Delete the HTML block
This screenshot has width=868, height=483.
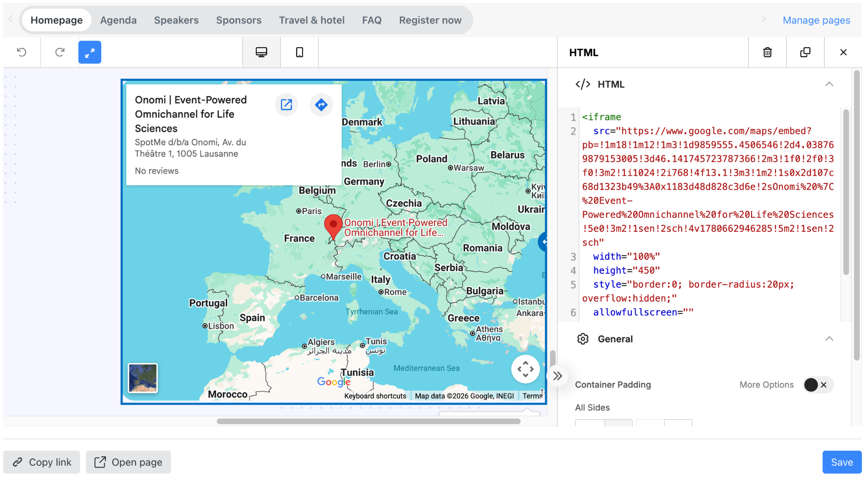(768, 52)
